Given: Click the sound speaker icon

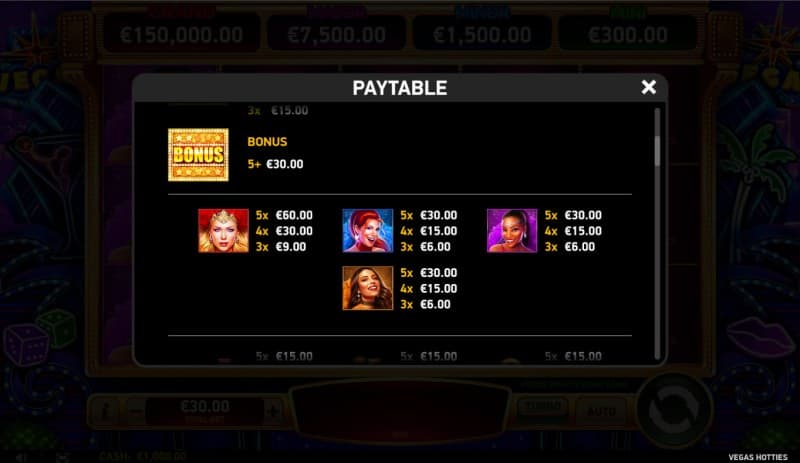Looking at the screenshot, I should tap(22, 457).
